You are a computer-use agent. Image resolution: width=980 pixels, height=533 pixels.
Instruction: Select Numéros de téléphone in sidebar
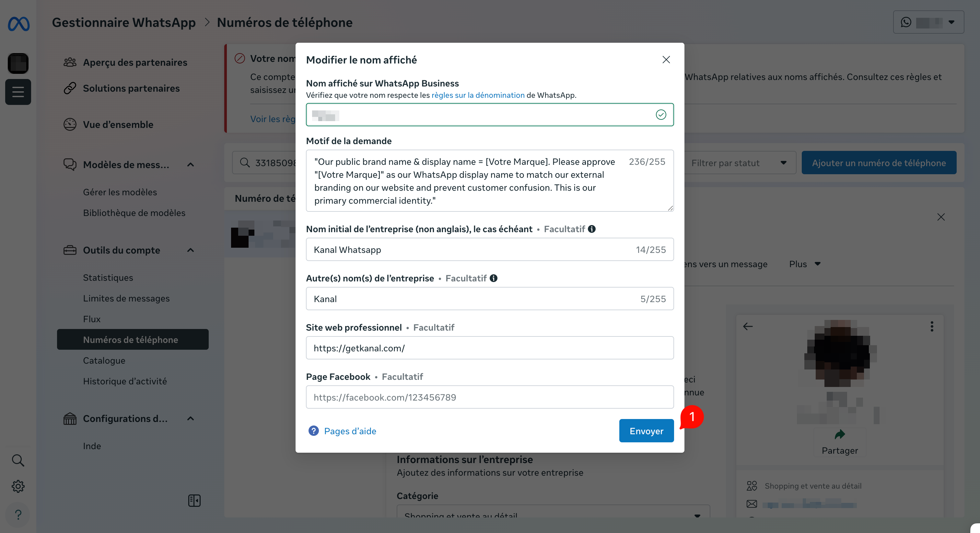point(131,339)
